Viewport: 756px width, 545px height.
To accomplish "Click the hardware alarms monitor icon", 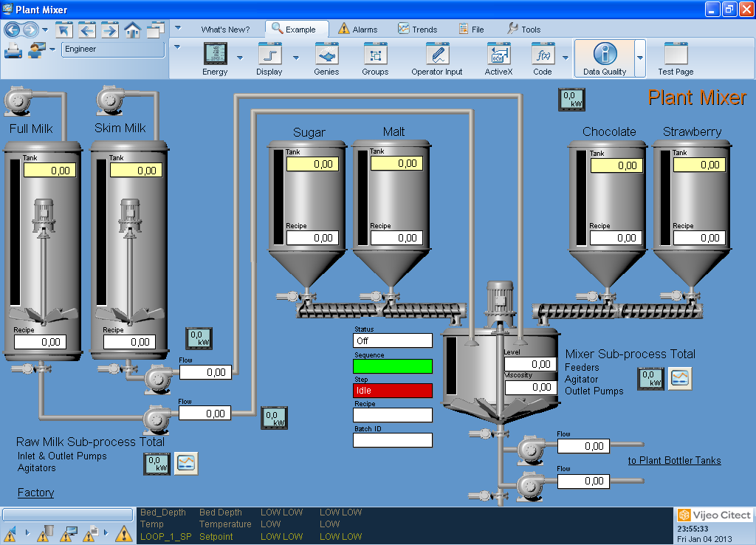I will 70,532.
